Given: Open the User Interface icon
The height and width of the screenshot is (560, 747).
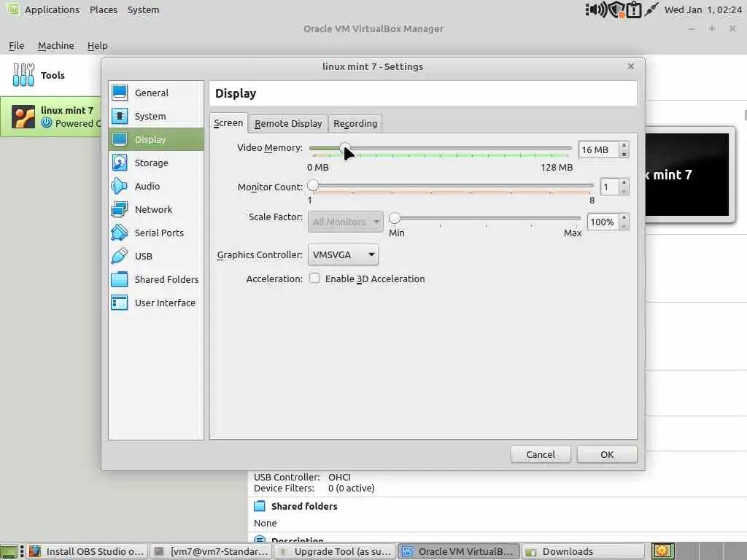Looking at the screenshot, I should (120, 303).
